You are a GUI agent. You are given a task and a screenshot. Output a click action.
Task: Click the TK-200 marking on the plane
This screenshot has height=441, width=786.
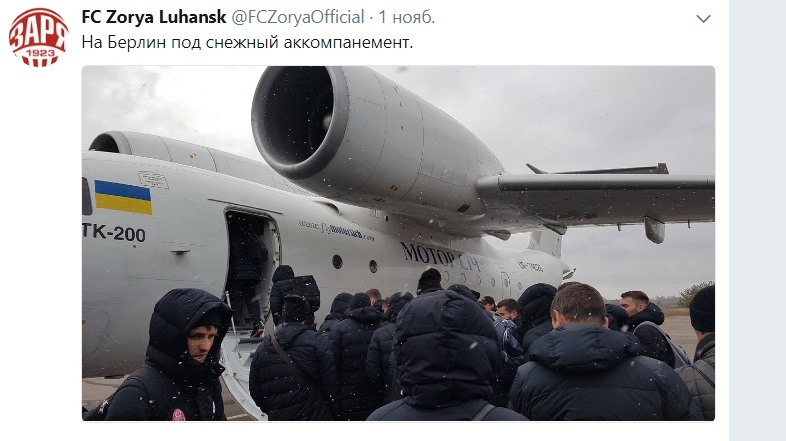114,233
